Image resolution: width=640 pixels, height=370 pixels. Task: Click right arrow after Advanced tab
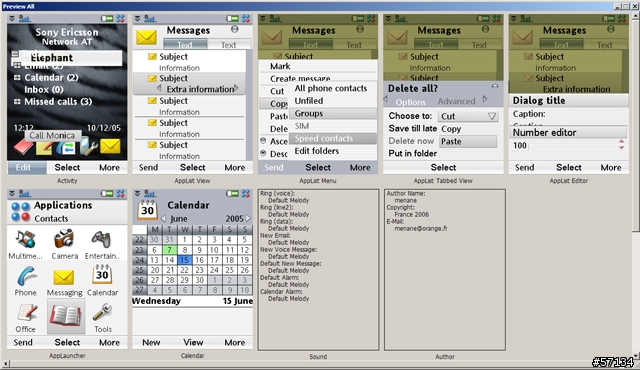484,99
